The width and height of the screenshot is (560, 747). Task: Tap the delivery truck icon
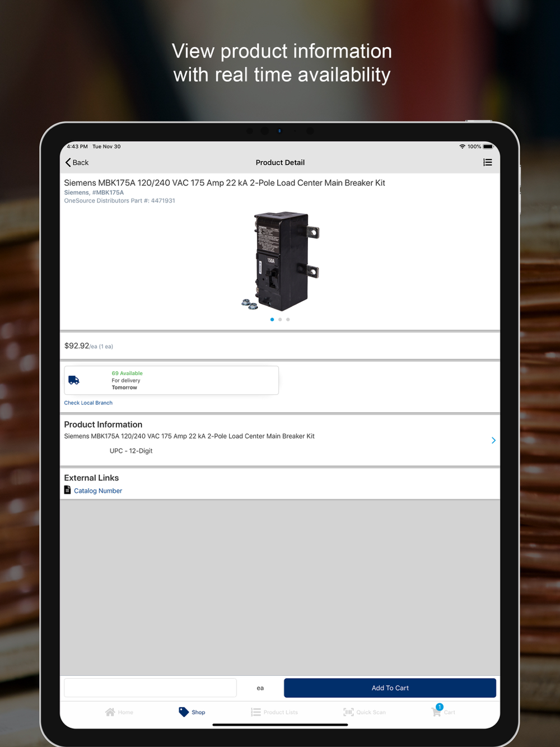coord(74,380)
